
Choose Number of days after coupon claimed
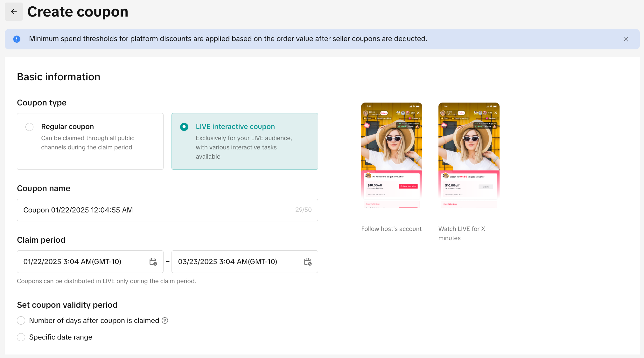point(21,321)
